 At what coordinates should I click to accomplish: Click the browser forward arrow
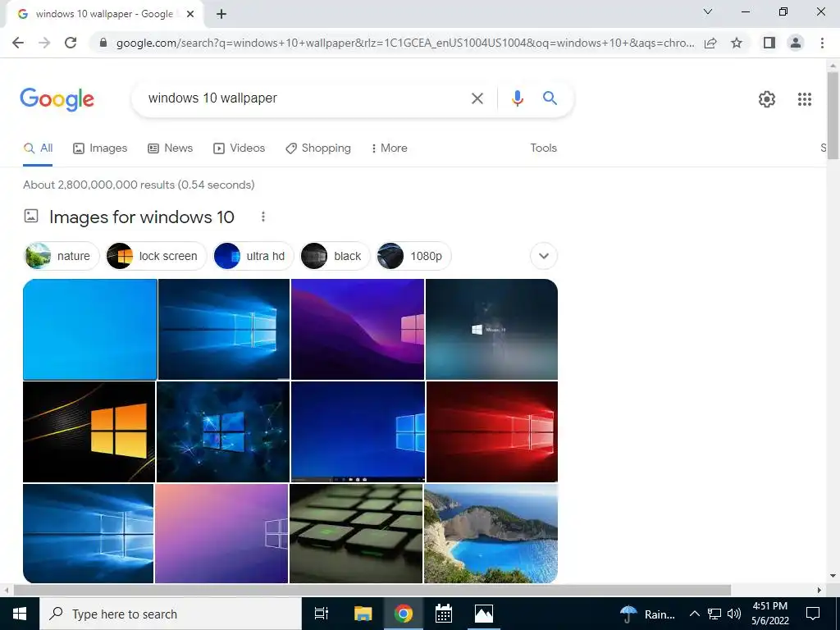tap(44, 43)
